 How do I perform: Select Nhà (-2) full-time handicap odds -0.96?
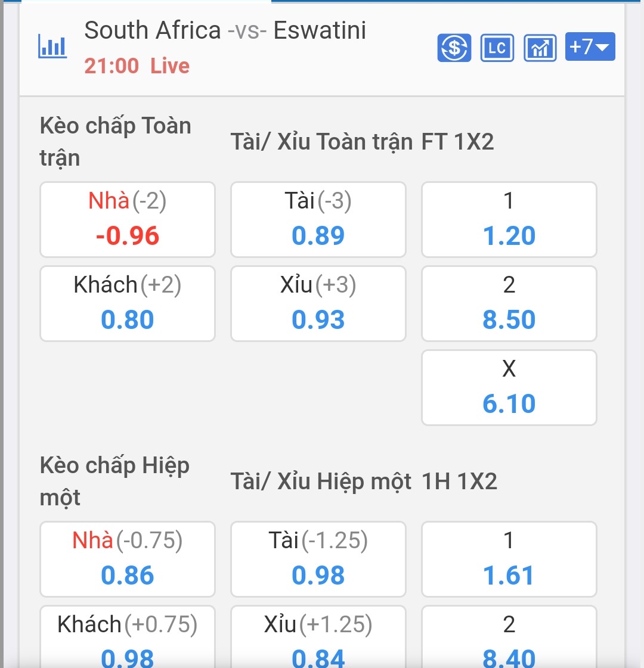(128, 219)
